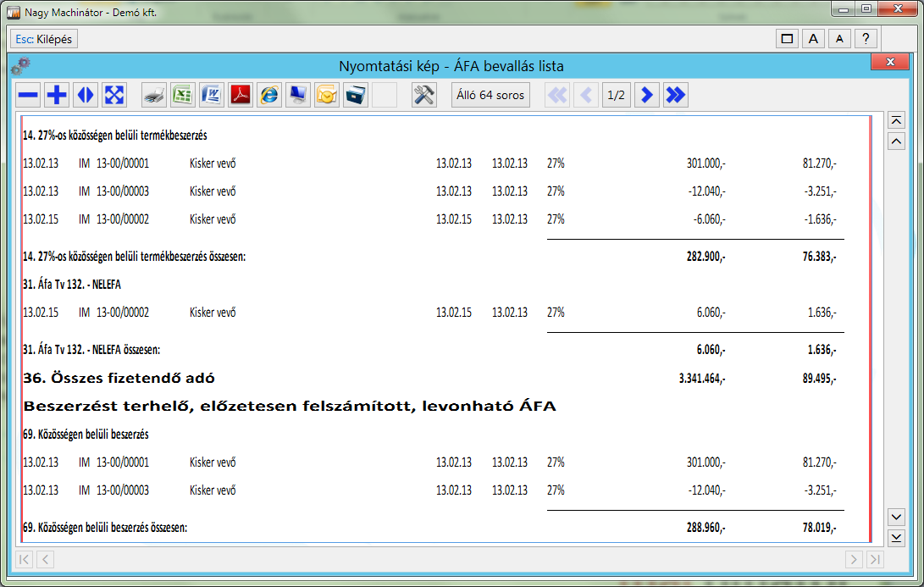
Task: Click the computer monitor toolbar icon
Action: click(x=298, y=95)
